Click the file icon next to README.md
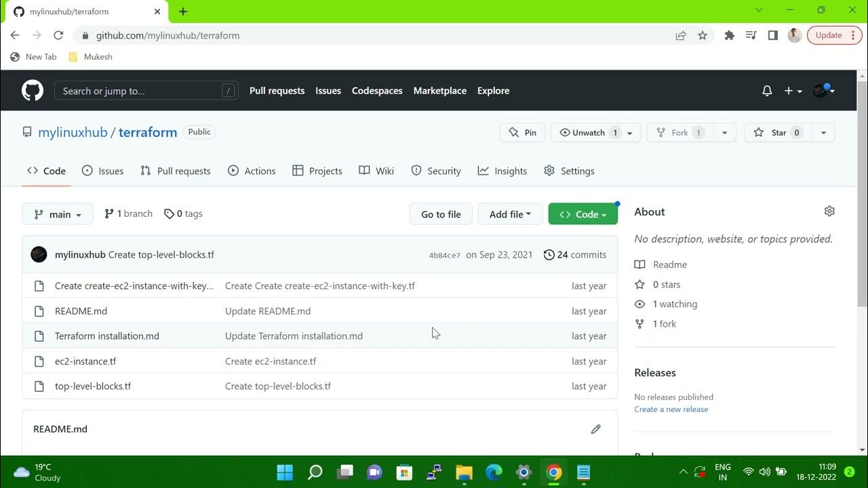The width and height of the screenshot is (868, 488). click(x=39, y=311)
